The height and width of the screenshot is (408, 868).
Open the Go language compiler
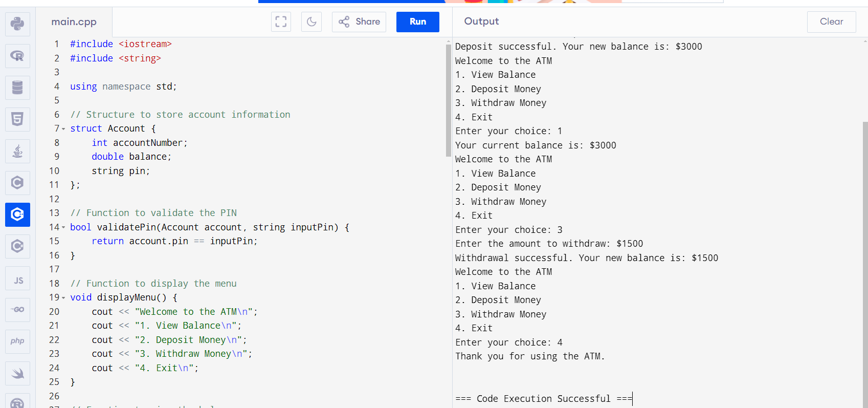pyautogui.click(x=17, y=310)
